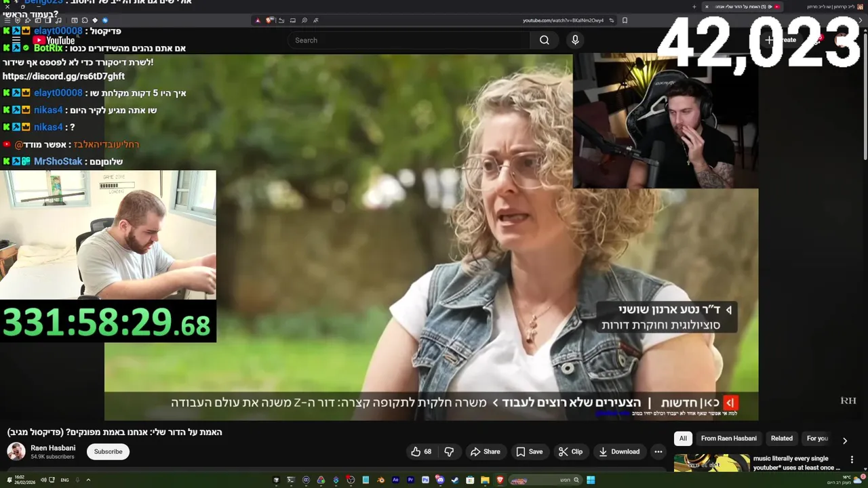Screen dimensions: 868x488
Task: Save the video to a playlist
Action: point(529,451)
